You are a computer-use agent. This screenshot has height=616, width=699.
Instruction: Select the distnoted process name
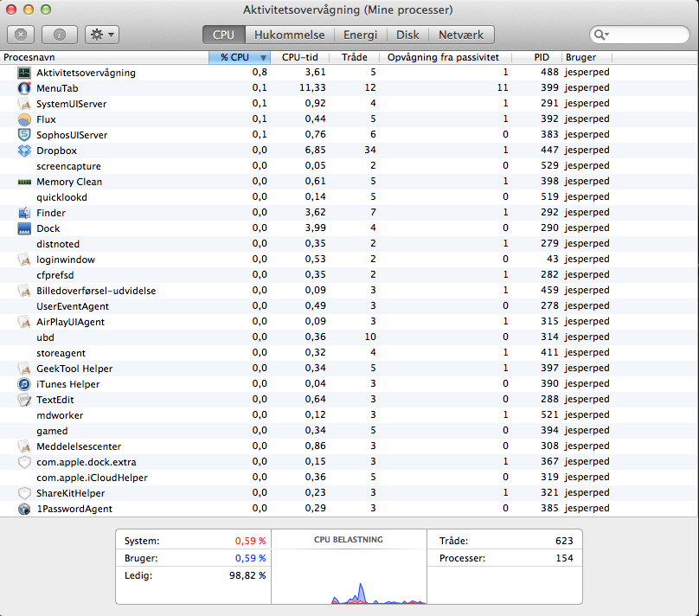pyautogui.click(x=58, y=244)
